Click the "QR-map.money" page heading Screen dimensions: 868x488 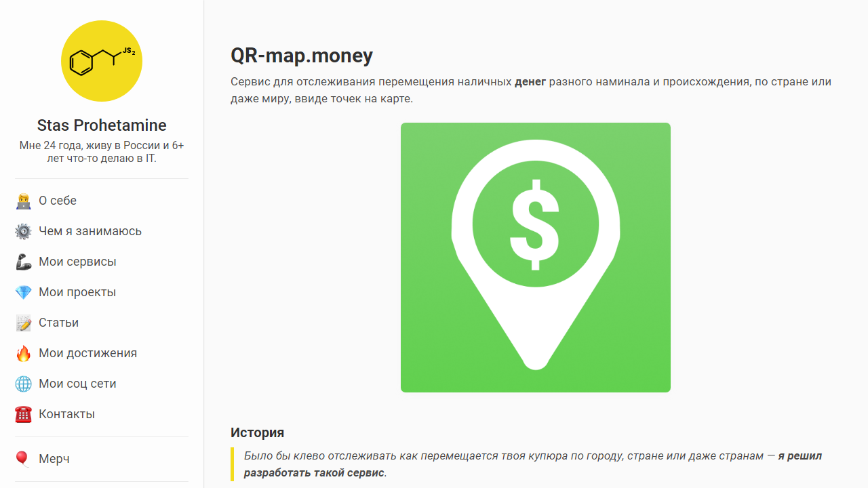pos(302,56)
